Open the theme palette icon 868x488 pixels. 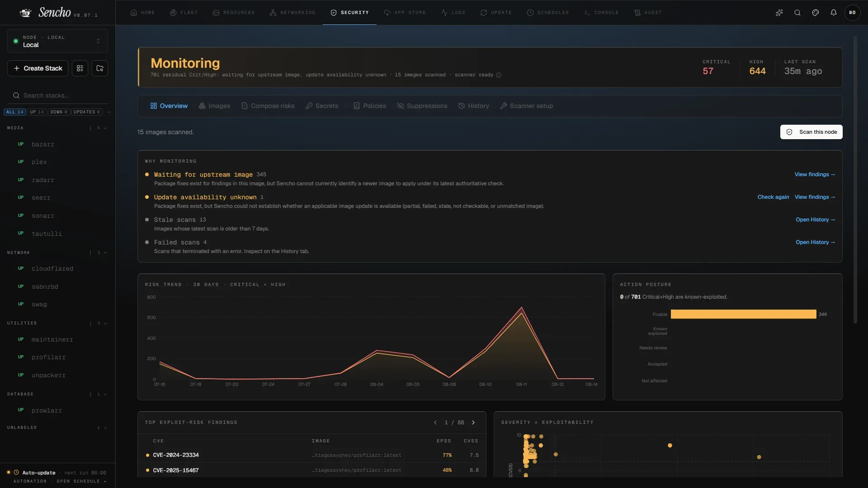816,13
